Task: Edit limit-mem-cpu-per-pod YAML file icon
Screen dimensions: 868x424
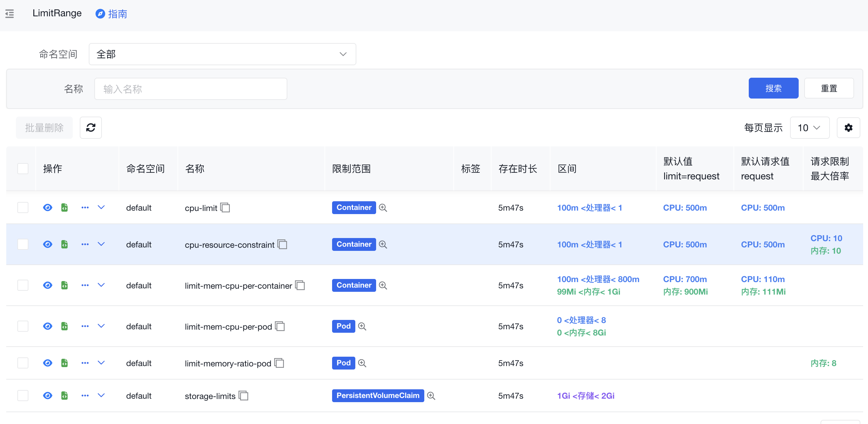Action: click(x=64, y=326)
